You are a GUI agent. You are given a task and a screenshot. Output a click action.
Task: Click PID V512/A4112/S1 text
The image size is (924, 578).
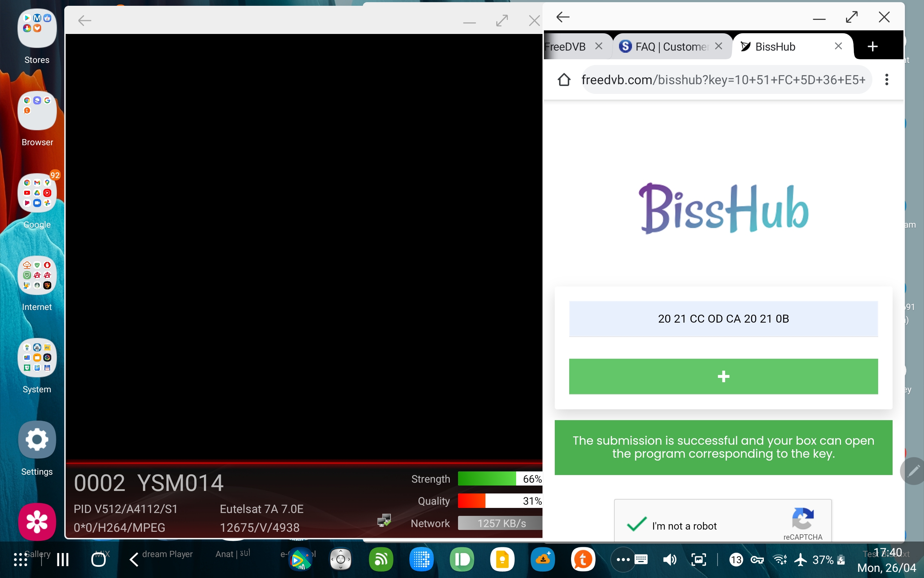pos(126,509)
